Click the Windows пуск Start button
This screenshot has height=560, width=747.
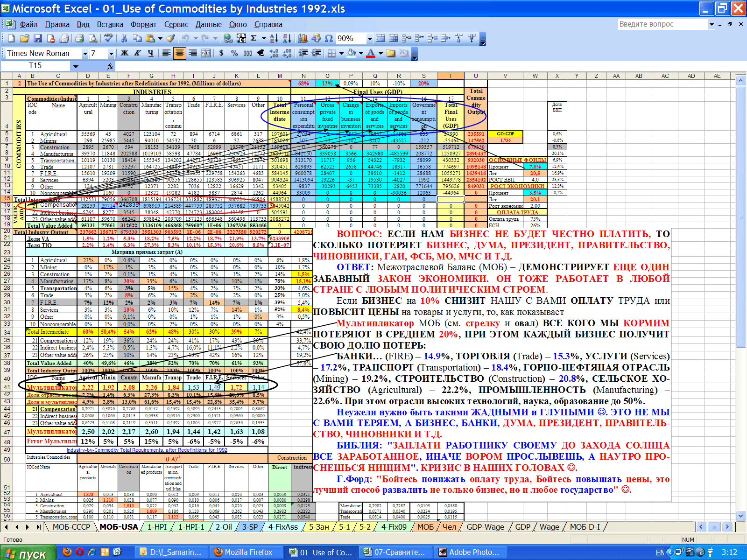click(28, 553)
